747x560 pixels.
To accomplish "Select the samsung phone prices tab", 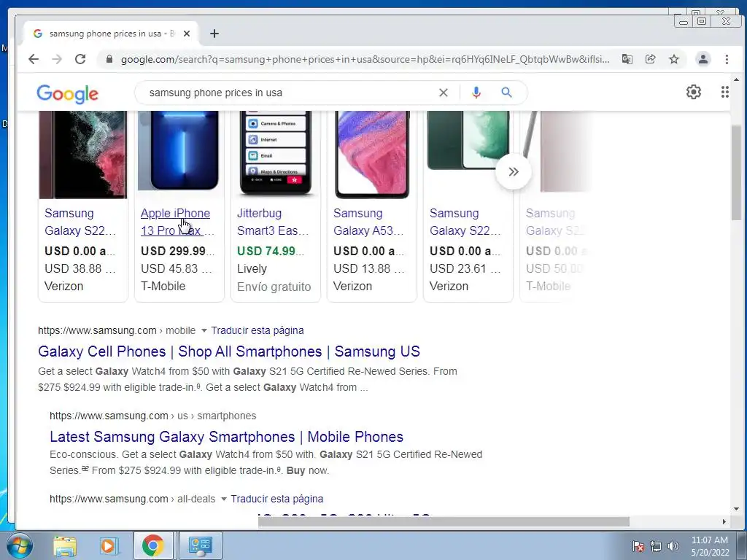I will pyautogui.click(x=112, y=34).
